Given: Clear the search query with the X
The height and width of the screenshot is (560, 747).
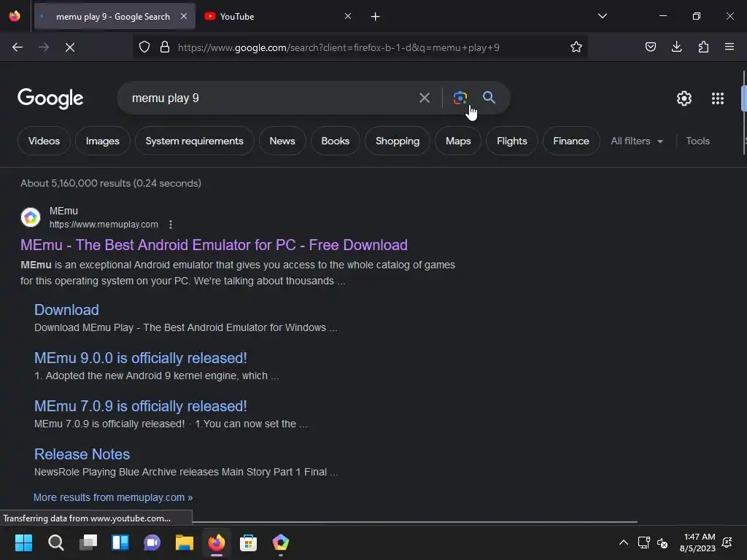Looking at the screenshot, I should click(x=424, y=98).
